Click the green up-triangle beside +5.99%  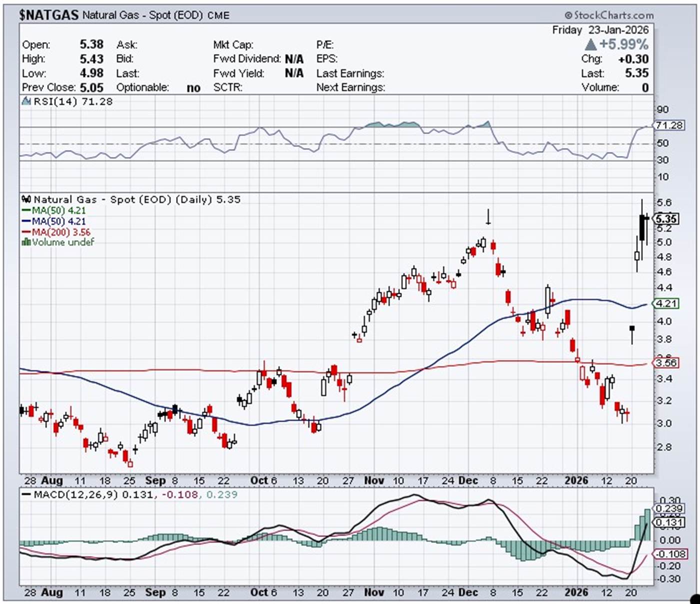click(x=590, y=44)
